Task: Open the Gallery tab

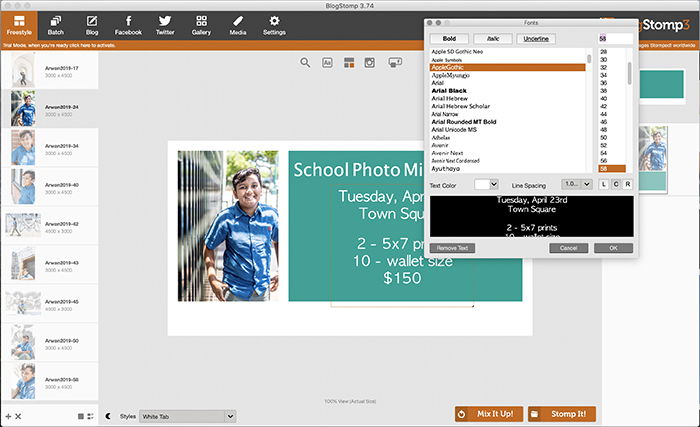Action: click(201, 25)
